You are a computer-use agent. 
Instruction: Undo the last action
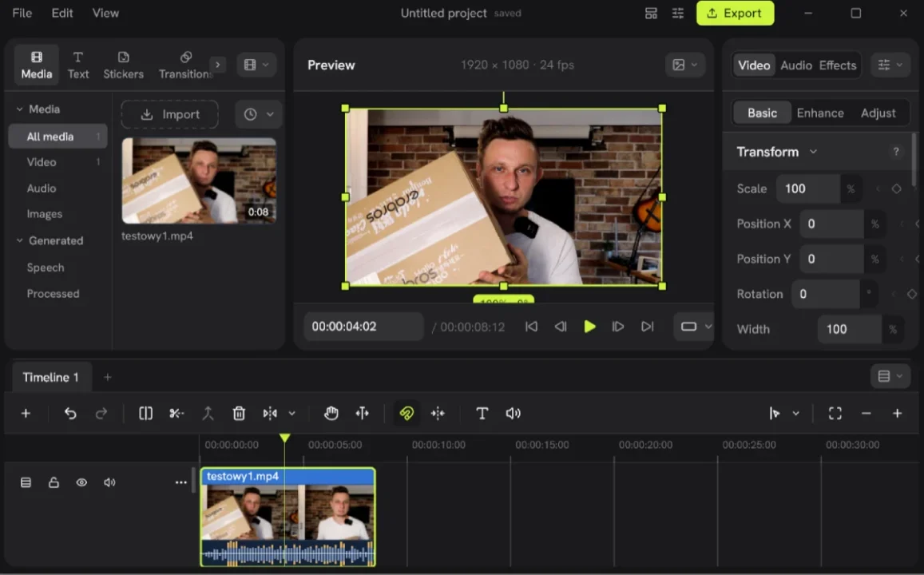[x=70, y=414]
